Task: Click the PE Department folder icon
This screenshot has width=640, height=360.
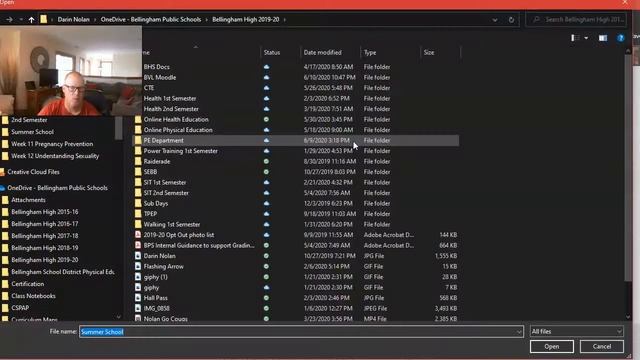Action: [138, 140]
